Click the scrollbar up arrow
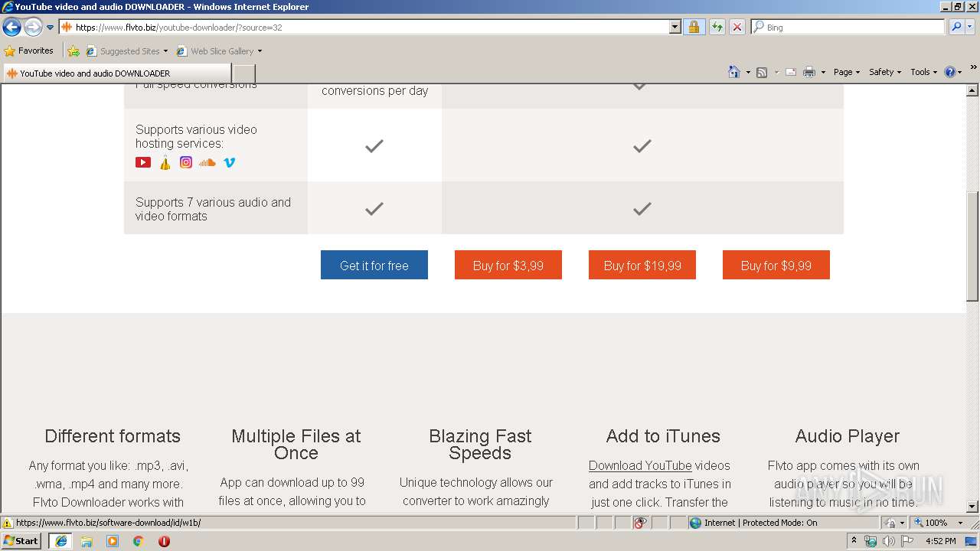980x551 pixels. point(972,90)
